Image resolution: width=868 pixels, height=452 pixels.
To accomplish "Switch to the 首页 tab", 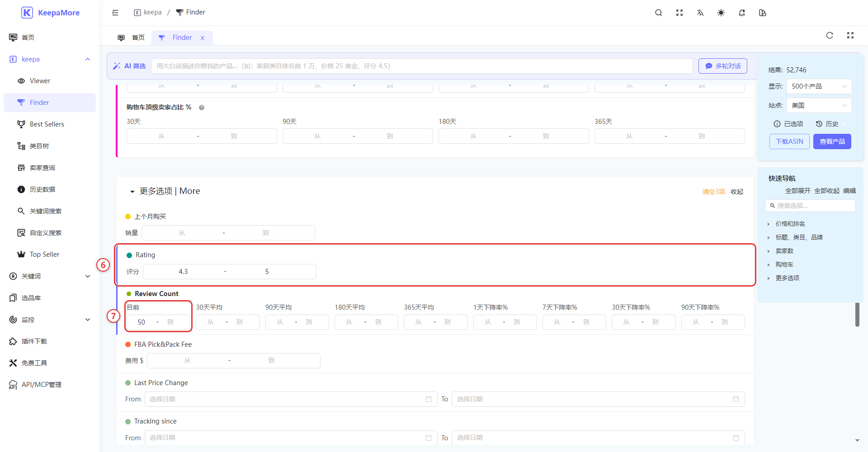I will click(x=132, y=38).
